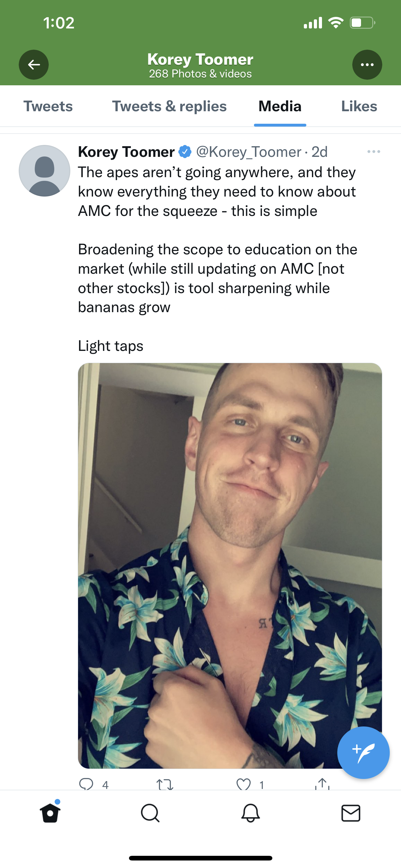Open the @Korey_Toomer handle link

click(x=249, y=152)
